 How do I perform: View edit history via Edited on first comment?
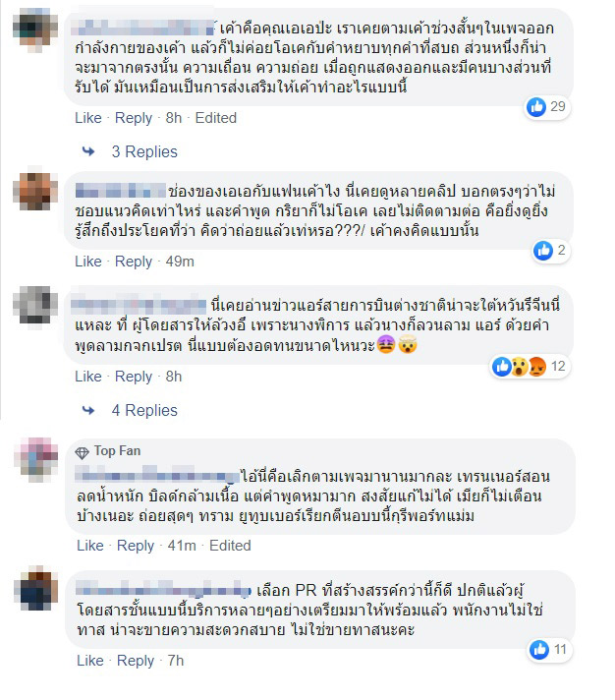coord(216,118)
